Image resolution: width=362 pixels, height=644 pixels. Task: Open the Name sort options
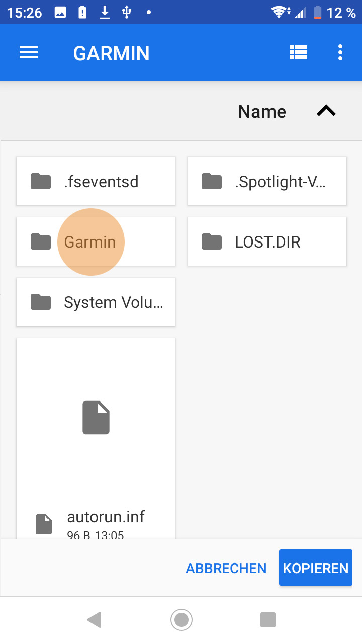coord(262,111)
